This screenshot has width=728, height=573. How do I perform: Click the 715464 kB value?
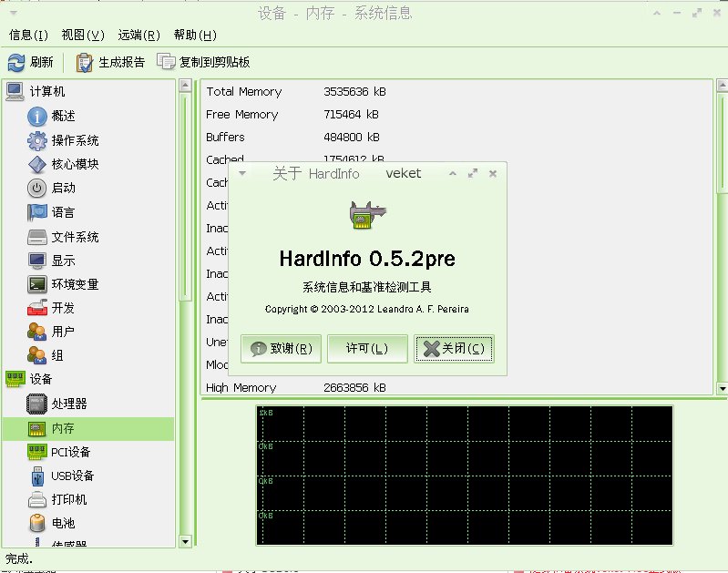pos(351,115)
